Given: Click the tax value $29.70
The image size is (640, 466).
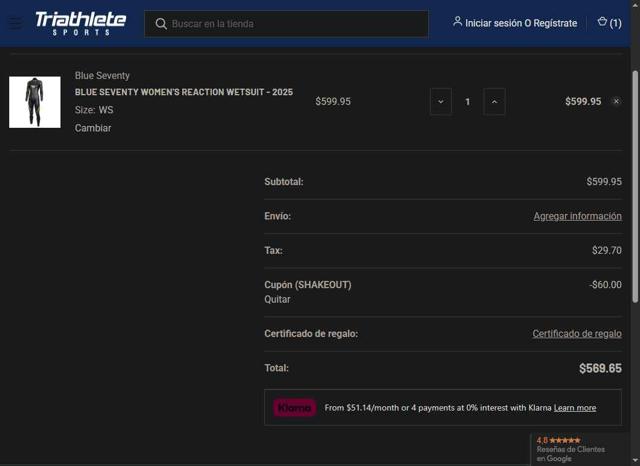Looking at the screenshot, I should point(607,250).
